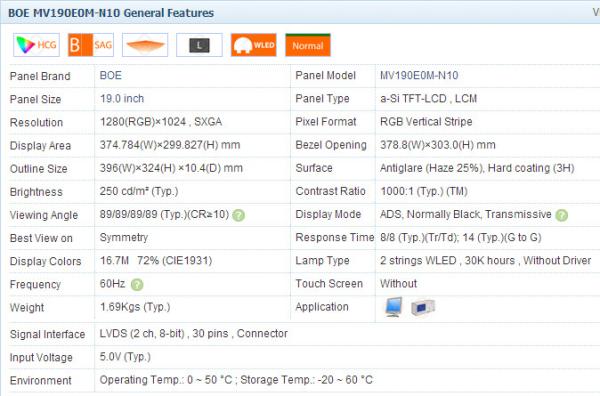This screenshot has width=600, height=396.
Task: Select the contrast ratio value 1000:1
Action: (x=424, y=191)
